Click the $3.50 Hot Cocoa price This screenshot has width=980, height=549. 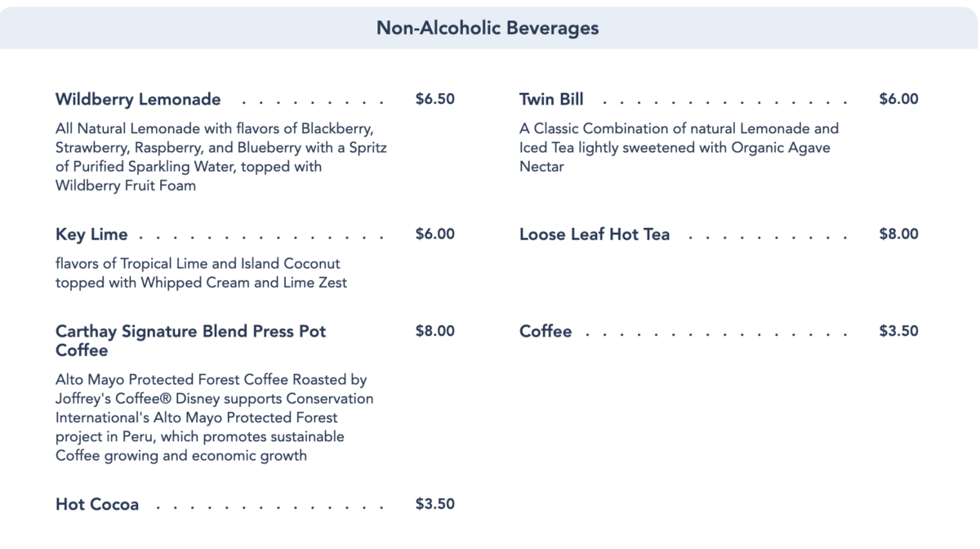coord(434,504)
